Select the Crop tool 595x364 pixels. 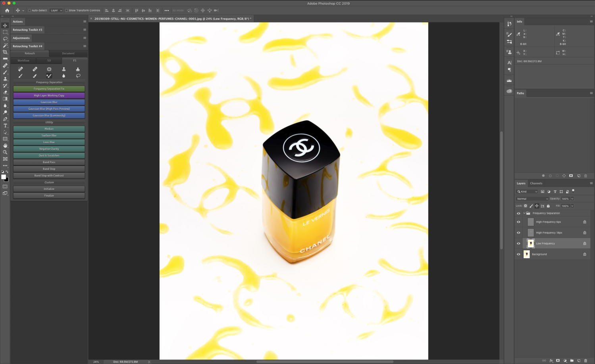coord(5,52)
